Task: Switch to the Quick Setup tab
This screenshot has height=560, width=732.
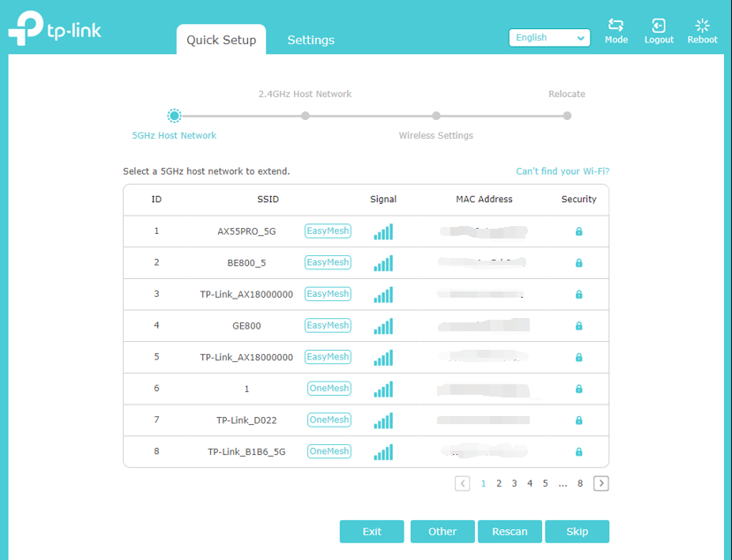Action: click(x=222, y=40)
